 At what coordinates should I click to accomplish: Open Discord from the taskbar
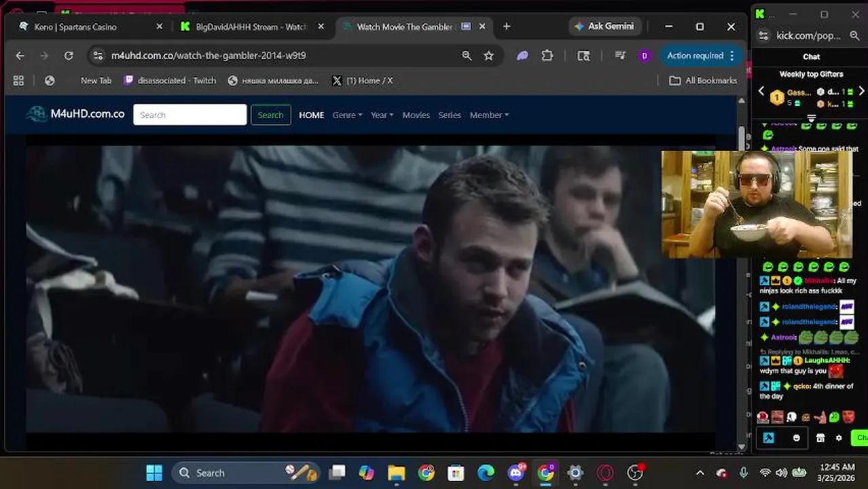tap(516, 473)
